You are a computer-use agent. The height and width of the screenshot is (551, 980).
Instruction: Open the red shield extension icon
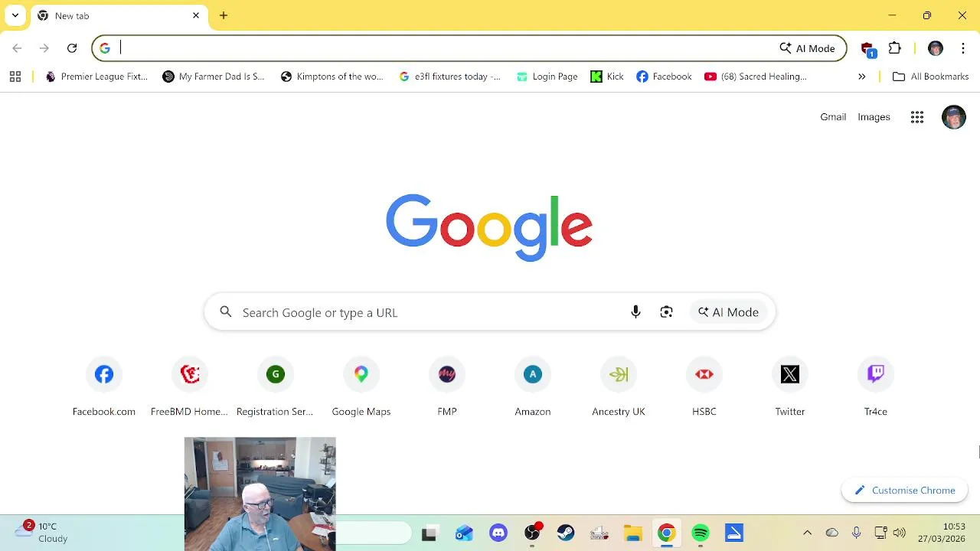pos(867,48)
